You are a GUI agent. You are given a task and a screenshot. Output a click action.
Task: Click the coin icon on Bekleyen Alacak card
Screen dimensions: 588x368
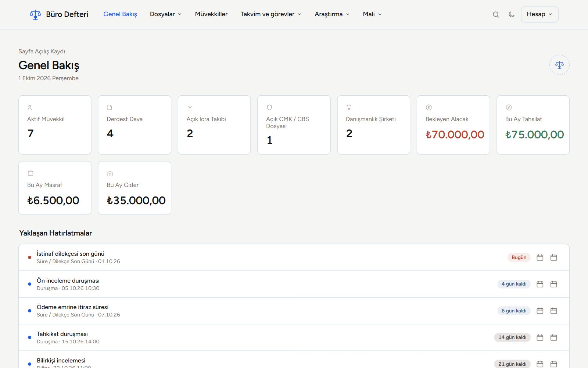click(x=429, y=107)
